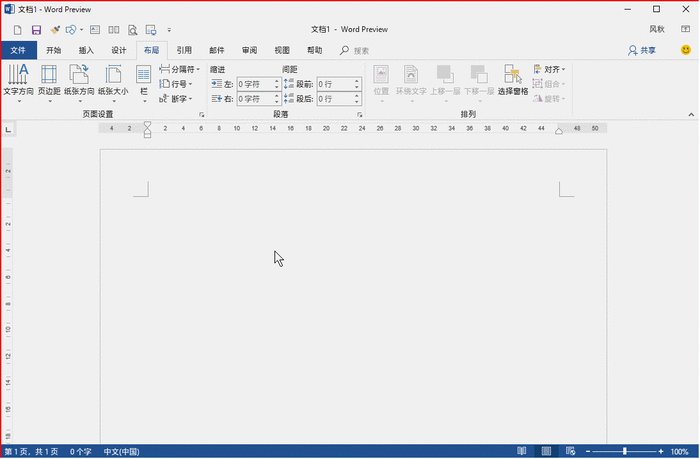Switch to read mode view in status bar

[x=521, y=452]
